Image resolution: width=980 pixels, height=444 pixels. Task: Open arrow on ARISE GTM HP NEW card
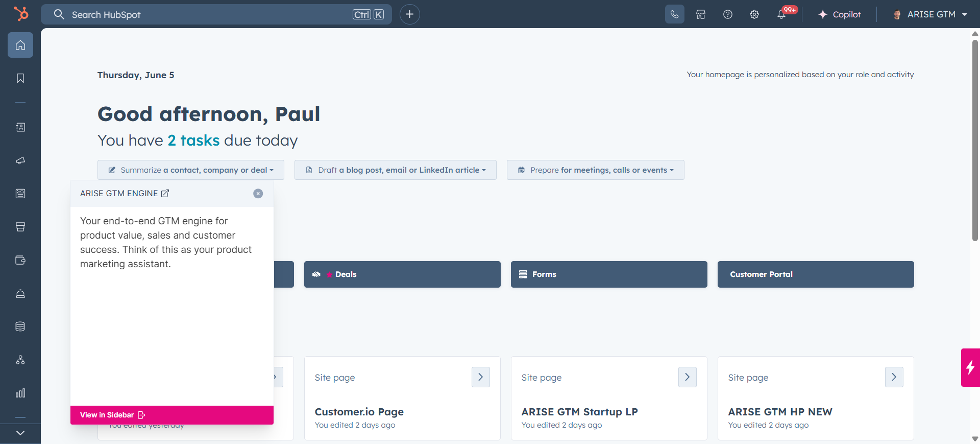894,377
